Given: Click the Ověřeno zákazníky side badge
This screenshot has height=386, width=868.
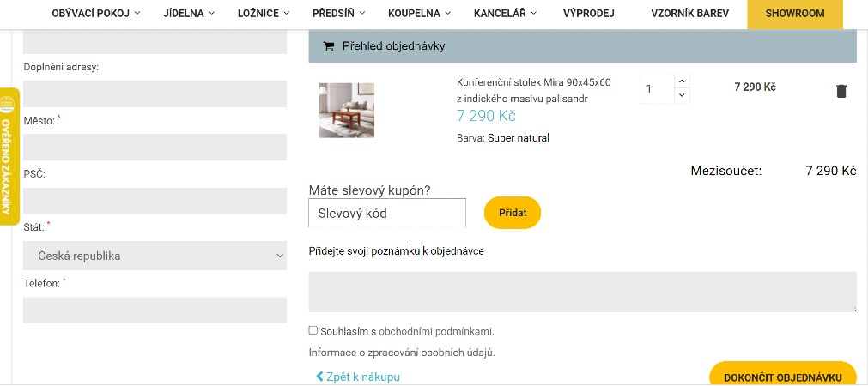Looking at the screenshot, I should coord(9,156).
